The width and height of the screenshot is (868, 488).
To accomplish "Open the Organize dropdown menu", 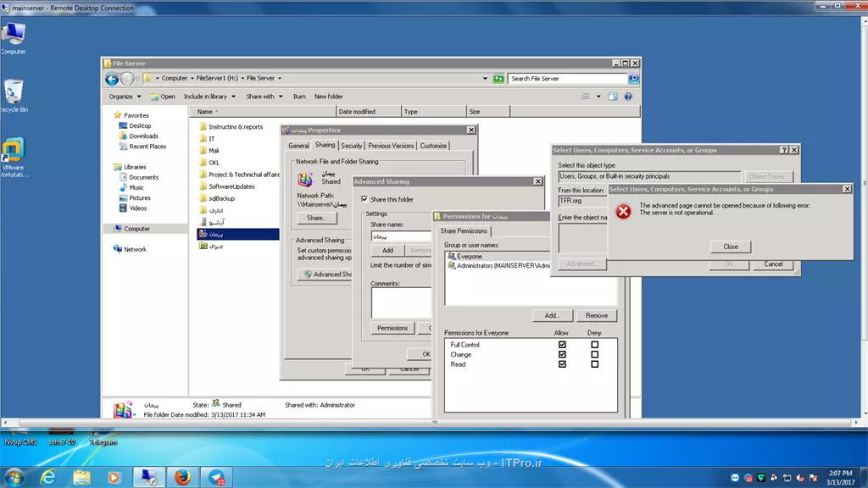I will click(x=125, y=97).
